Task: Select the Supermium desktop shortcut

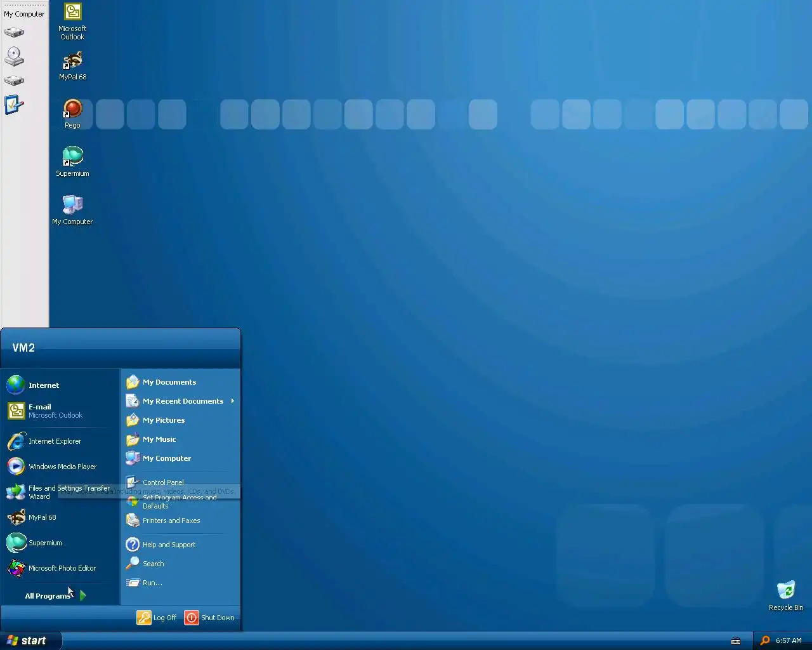Action: click(72, 162)
